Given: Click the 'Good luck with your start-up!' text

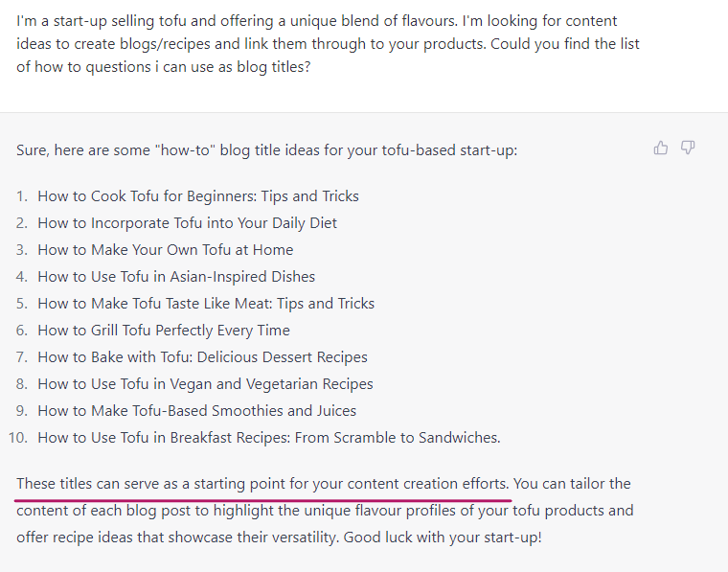Looking at the screenshot, I should 443,538.
